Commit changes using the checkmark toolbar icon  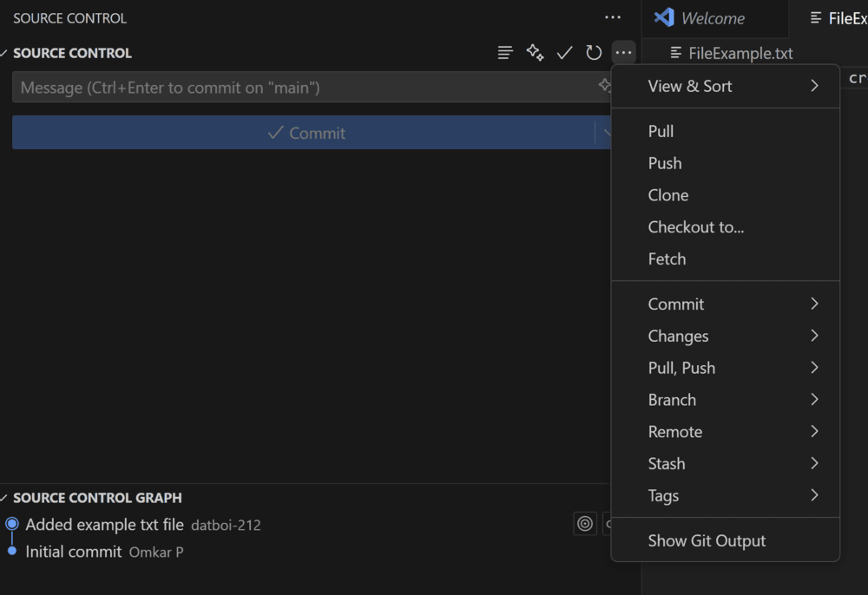coord(564,52)
